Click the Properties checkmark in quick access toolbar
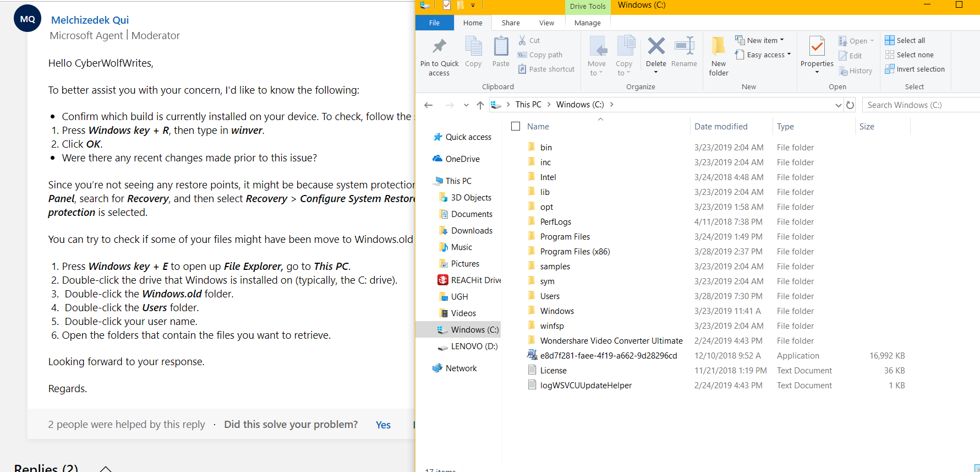Image resolution: width=980 pixels, height=472 pixels. pyautogui.click(x=446, y=6)
